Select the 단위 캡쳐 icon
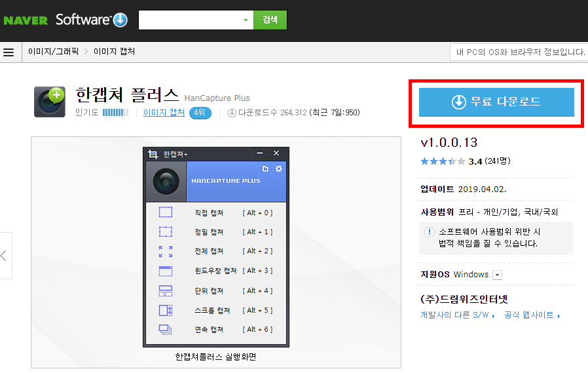 click(166, 290)
